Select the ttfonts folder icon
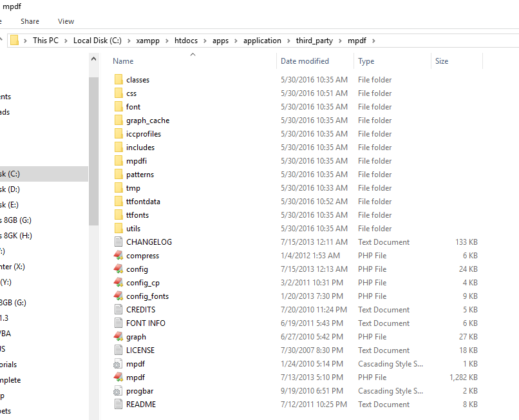The image size is (519, 420). (x=118, y=215)
